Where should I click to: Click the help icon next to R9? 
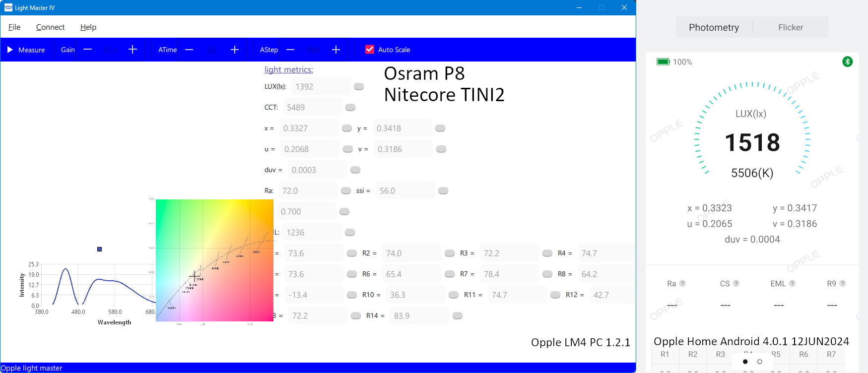(x=842, y=283)
